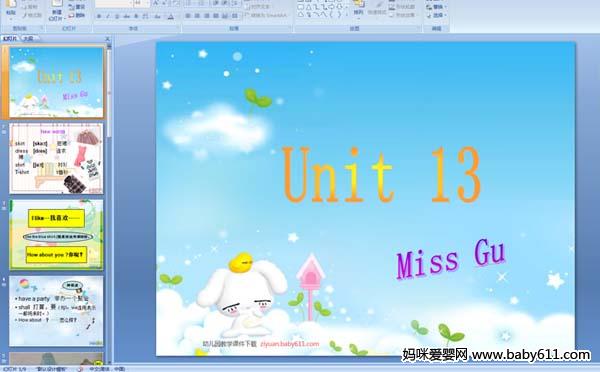Viewport: 600px width, 372px height.
Task: Click the spell check icon in status bar
Action: [x=80, y=369]
